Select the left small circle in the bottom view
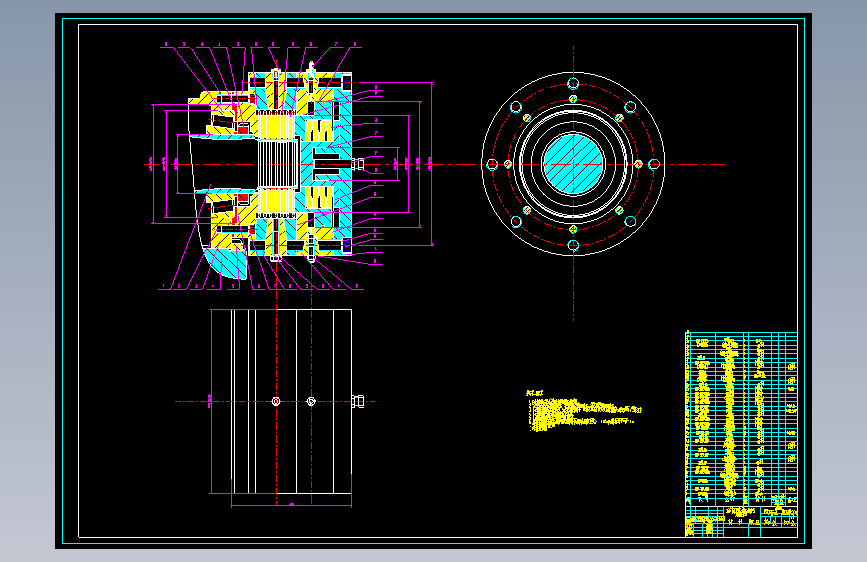Viewport: 867px width, 562px height. coord(276,402)
